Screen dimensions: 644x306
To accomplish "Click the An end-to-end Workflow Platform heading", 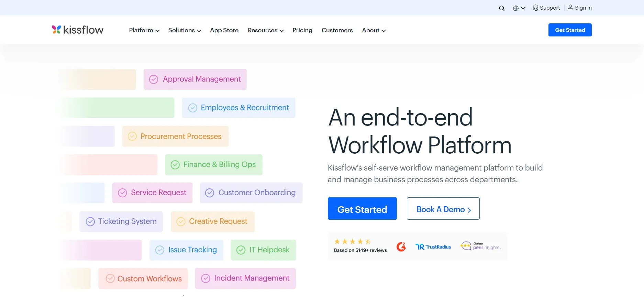I will point(420,131).
